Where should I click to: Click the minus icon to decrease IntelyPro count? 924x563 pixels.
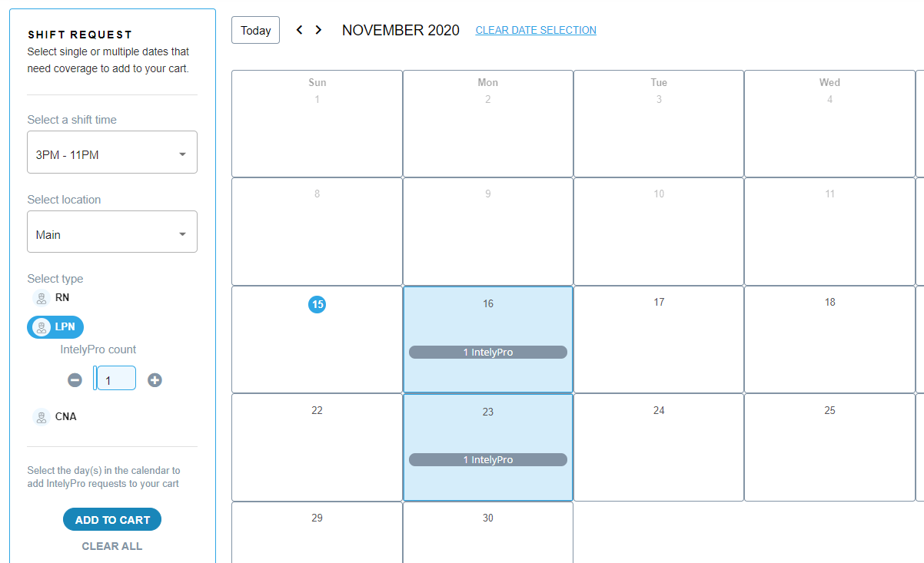pyautogui.click(x=75, y=380)
